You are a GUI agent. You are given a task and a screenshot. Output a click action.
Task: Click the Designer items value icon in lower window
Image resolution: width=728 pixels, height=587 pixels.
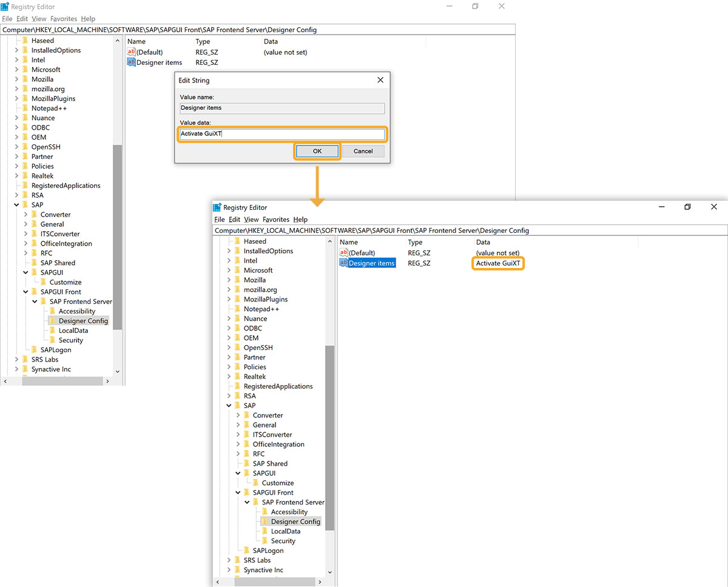pos(344,263)
